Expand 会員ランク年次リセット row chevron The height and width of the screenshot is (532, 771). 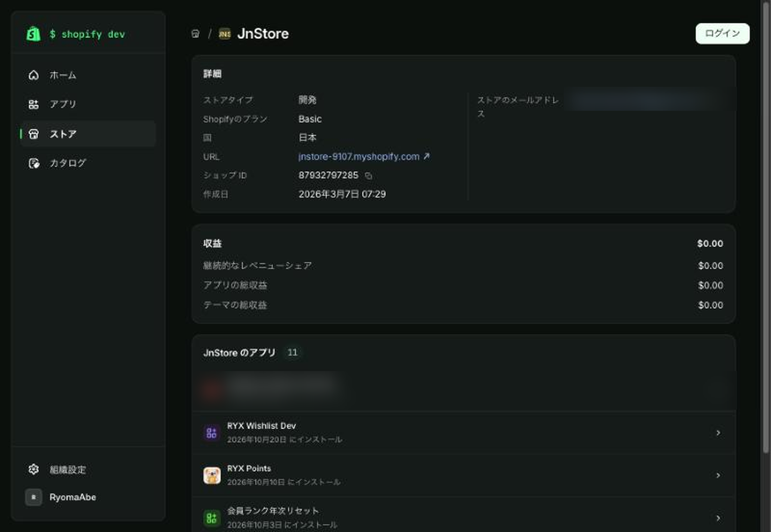718,518
